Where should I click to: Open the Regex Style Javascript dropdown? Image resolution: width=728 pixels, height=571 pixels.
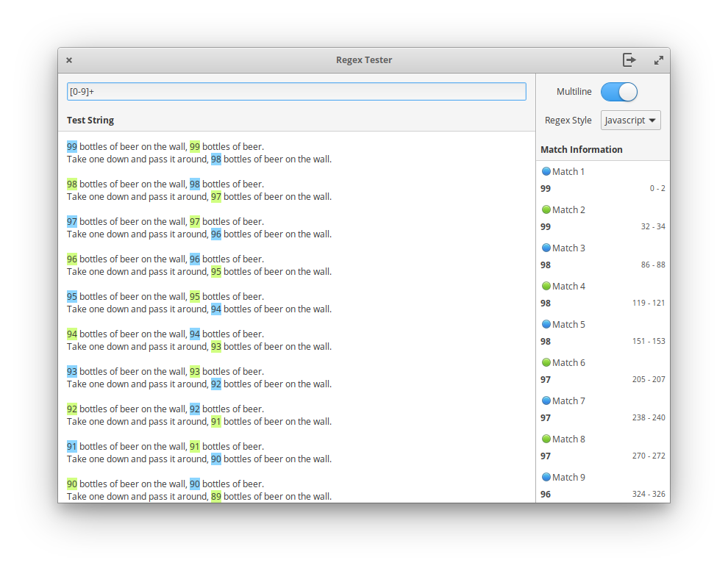pyautogui.click(x=630, y=120)
